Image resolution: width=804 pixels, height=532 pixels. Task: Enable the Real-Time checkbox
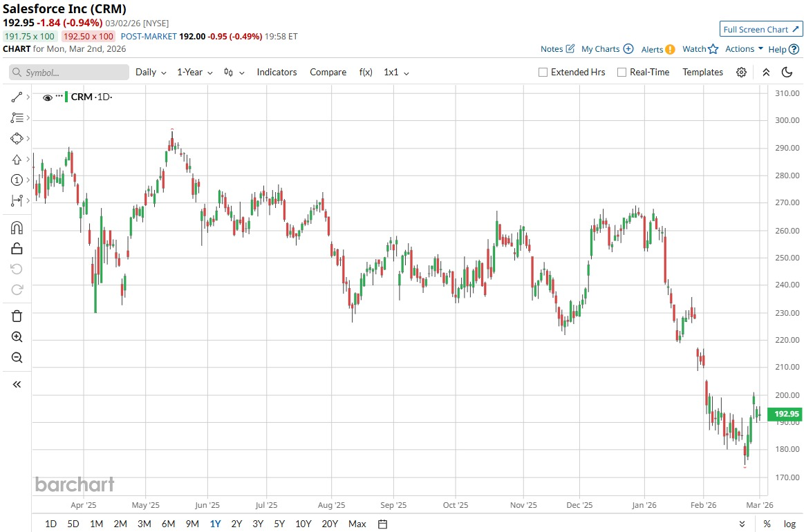(x=622, y=73)
